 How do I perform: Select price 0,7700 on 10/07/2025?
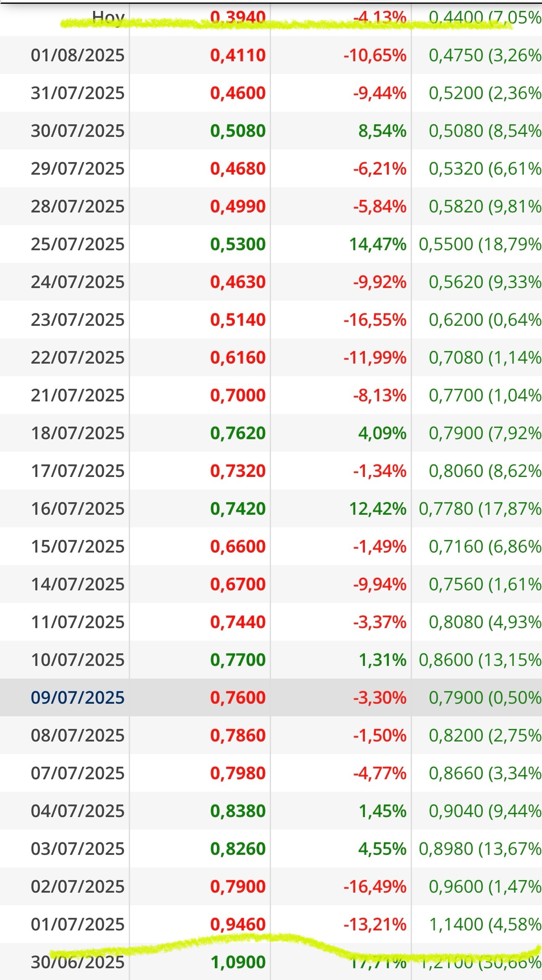pyautogui.click(x=238, y=660)
